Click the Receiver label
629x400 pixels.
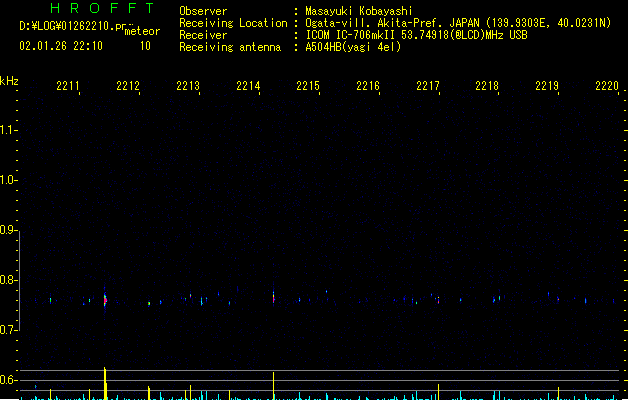(203, 35)
